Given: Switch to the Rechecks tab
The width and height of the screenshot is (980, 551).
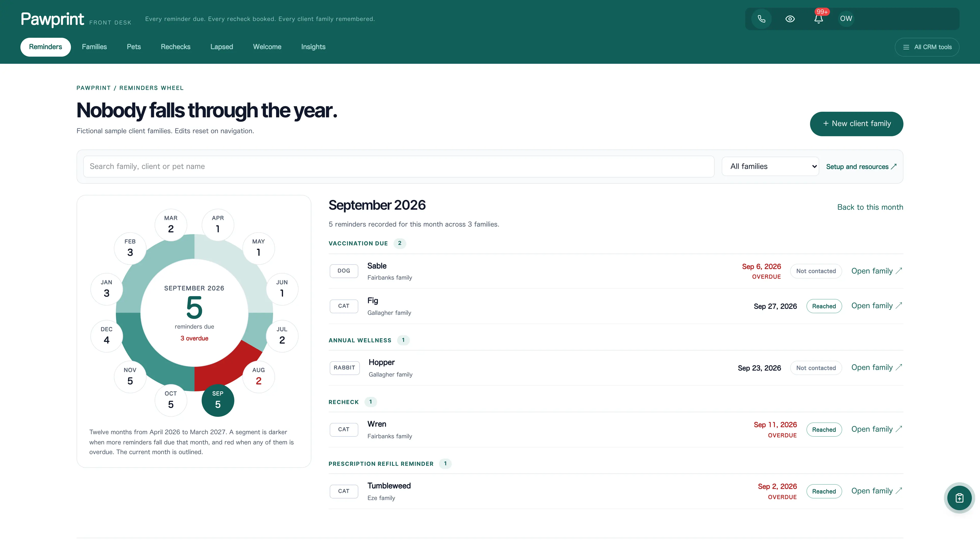Looking at the screenshot, I should coord(175,47).
